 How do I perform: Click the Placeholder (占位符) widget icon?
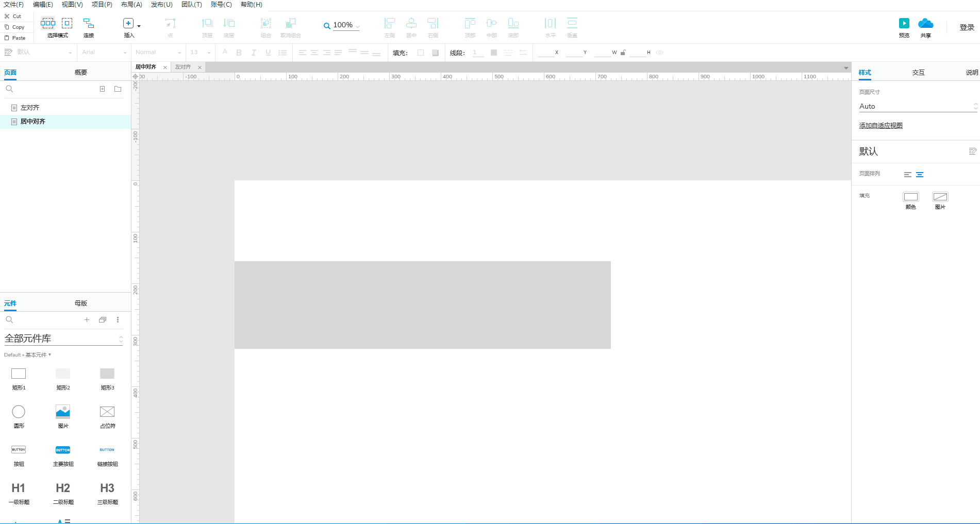(x=107, y=412)
